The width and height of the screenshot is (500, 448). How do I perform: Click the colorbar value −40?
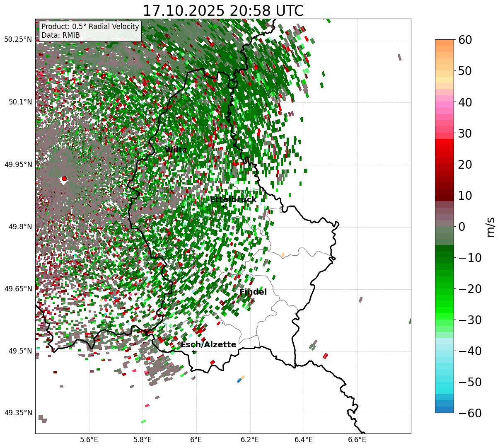470,351
